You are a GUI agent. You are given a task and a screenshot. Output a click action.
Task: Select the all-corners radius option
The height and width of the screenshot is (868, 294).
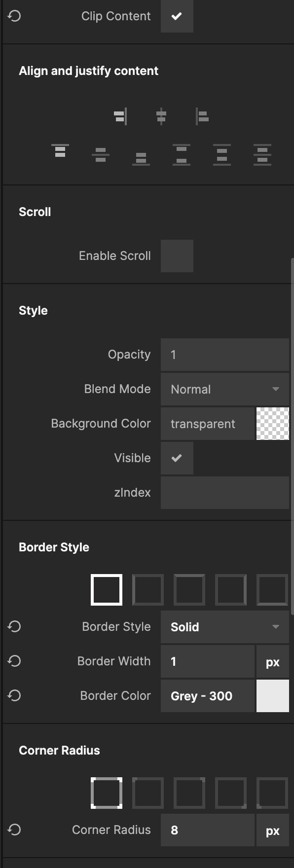click(107, 793)
